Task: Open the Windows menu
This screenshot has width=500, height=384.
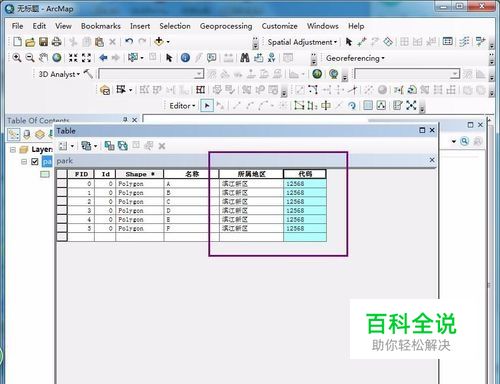Action: [322, 26]
